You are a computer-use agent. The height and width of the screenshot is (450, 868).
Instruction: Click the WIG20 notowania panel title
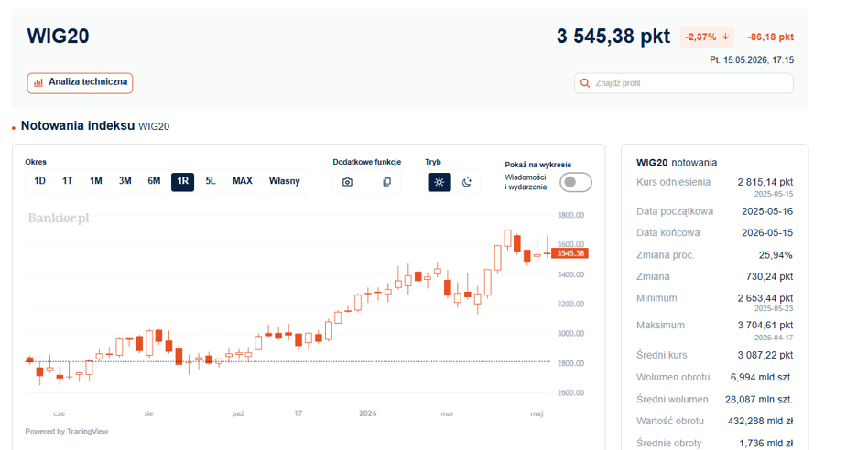pos(677,163)
